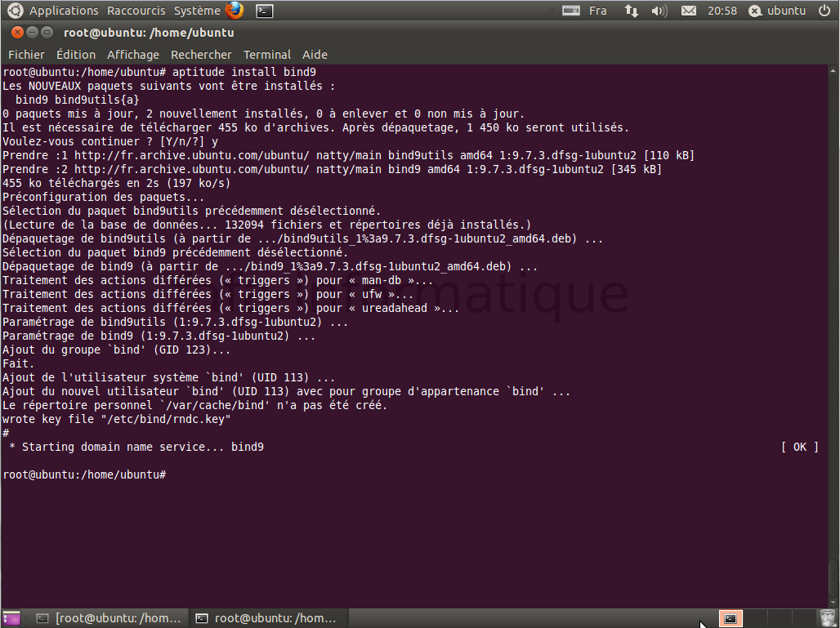
Task: Click the 20:58 clock
Action: click(x=722, y=11)
